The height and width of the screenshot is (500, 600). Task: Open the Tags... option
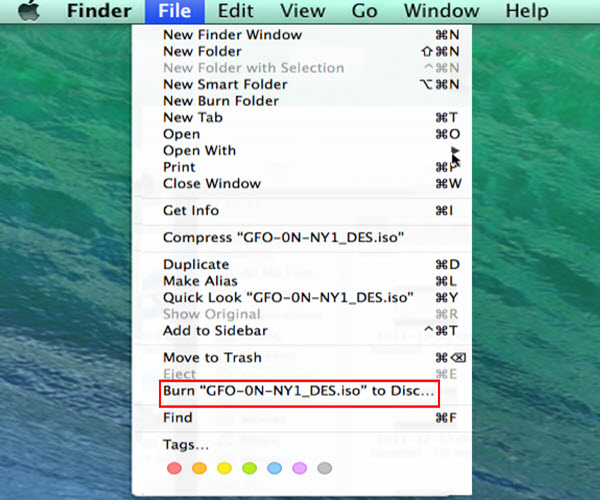186,445
